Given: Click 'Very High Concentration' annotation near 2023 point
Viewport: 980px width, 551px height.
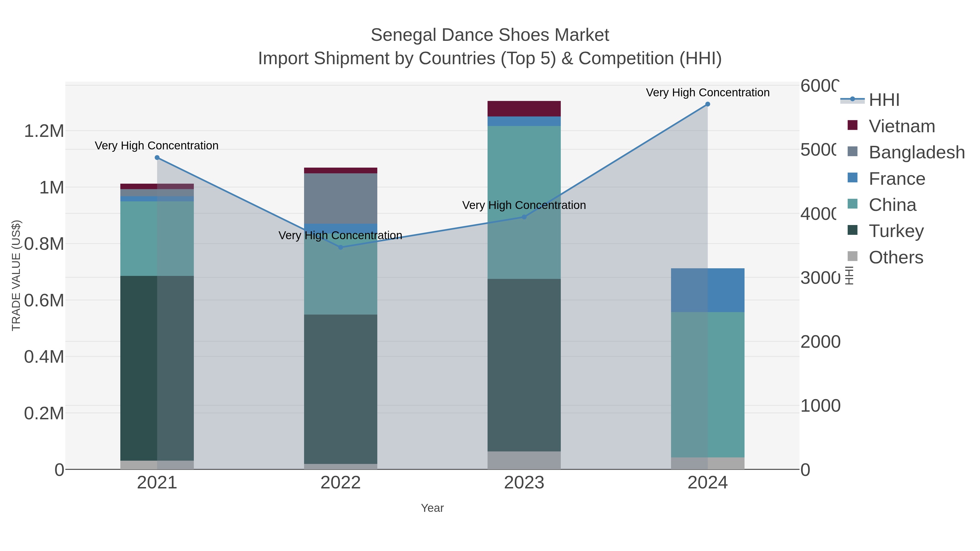Looking at the screenshot, I should (524, 205).
